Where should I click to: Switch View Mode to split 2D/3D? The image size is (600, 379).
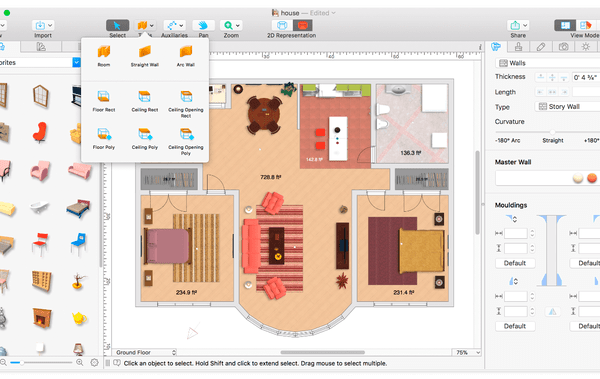[x=585, y=26]
